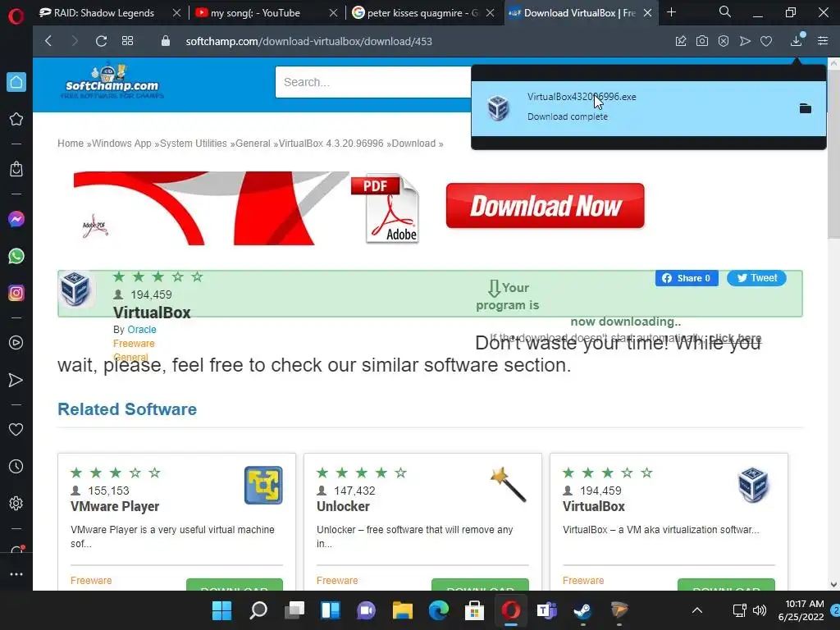Open Bookmarks star in sidebar
The width and height of the screenshot is (840, 630).
[x=16, y=119]
